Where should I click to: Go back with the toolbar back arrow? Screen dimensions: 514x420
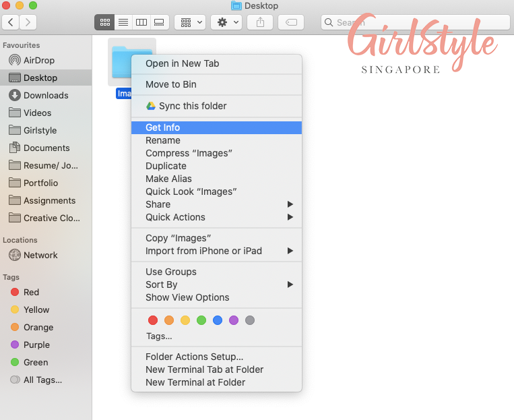coord(11,22)
